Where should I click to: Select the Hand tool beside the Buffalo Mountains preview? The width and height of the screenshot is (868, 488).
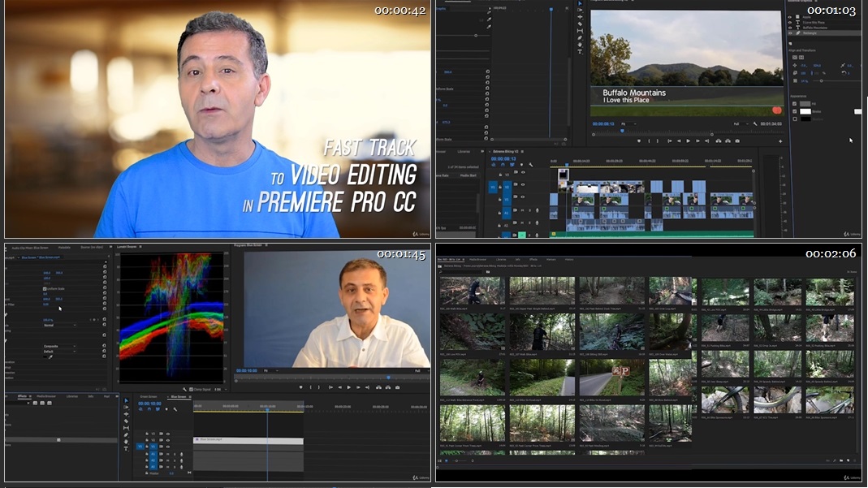coord(580,45)
